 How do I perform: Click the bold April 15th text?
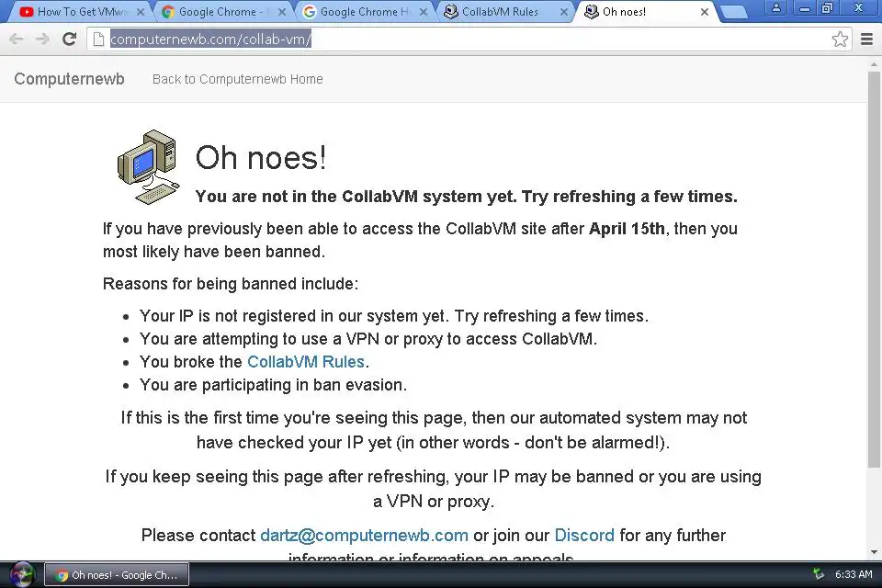point(627,229)
